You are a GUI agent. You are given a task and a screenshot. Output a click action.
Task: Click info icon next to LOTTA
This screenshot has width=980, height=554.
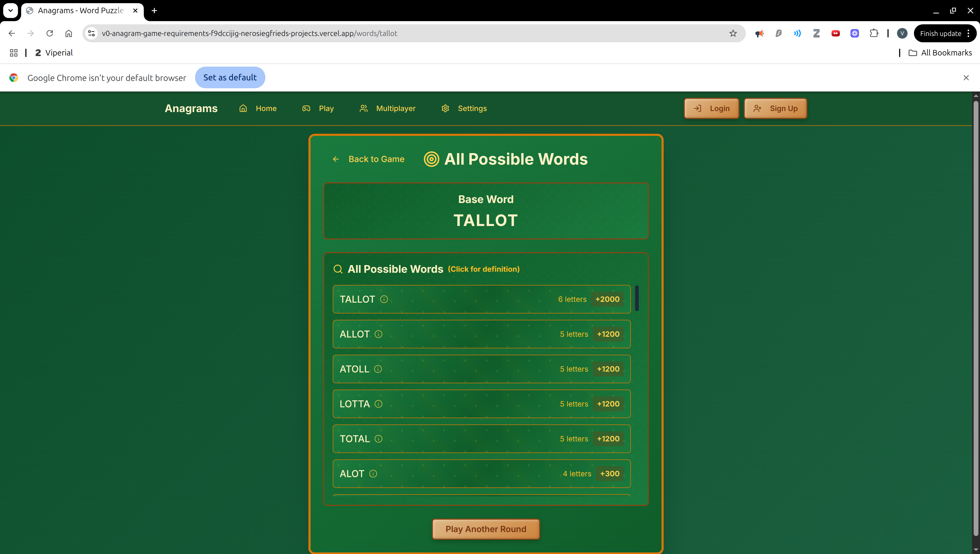(x=378, y=404)
